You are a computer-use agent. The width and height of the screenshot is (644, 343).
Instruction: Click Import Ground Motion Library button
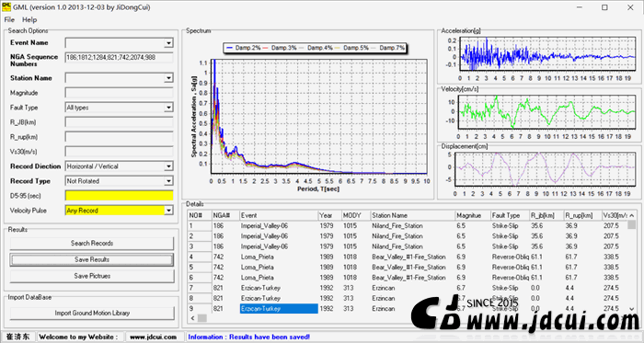(92, 313)
